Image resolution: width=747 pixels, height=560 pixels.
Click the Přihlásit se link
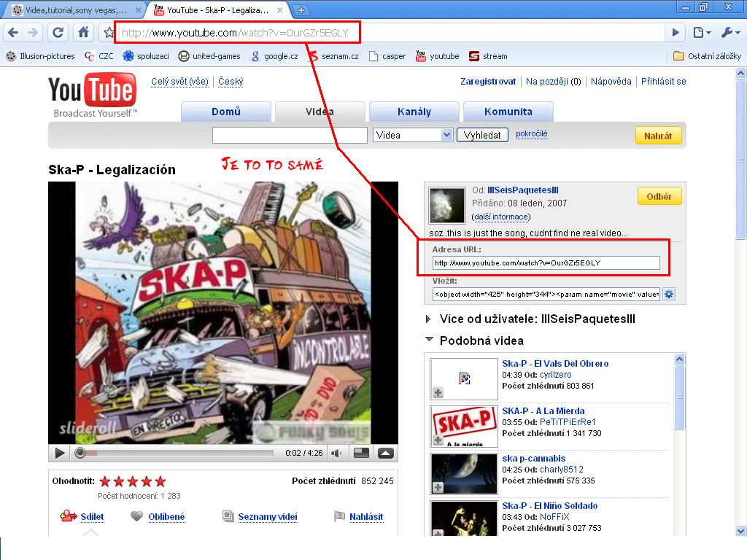(664, 82)
